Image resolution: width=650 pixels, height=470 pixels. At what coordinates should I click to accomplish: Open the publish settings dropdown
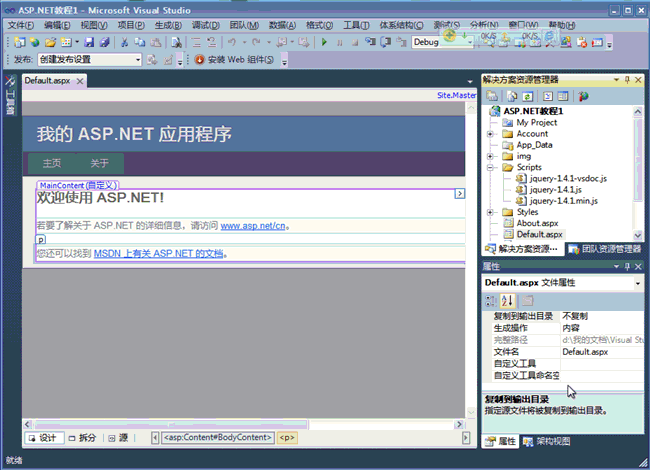coord(138,60)
